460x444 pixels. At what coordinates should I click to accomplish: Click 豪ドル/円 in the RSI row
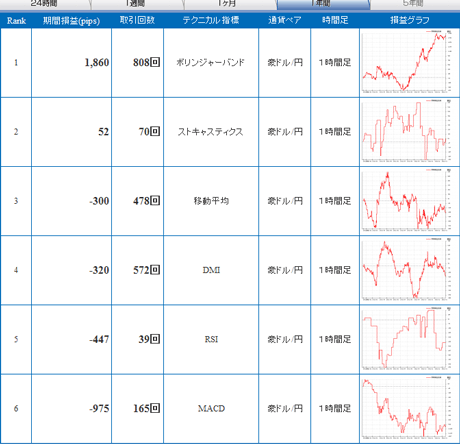pyautogui.click(x=285, y=339)
